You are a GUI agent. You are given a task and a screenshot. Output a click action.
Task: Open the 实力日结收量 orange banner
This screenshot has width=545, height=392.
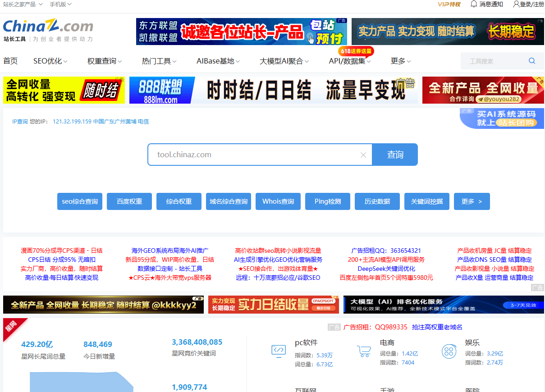click(274, 305)
